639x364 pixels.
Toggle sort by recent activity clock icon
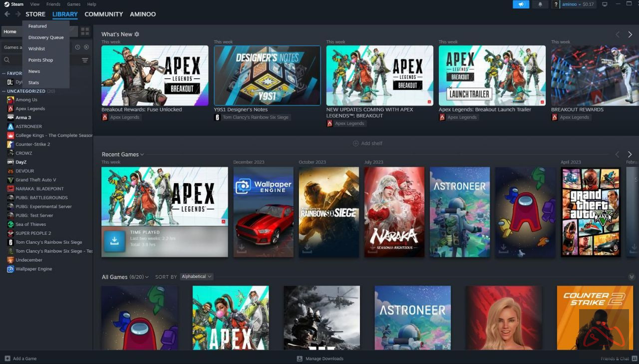(x=77, y=47)
